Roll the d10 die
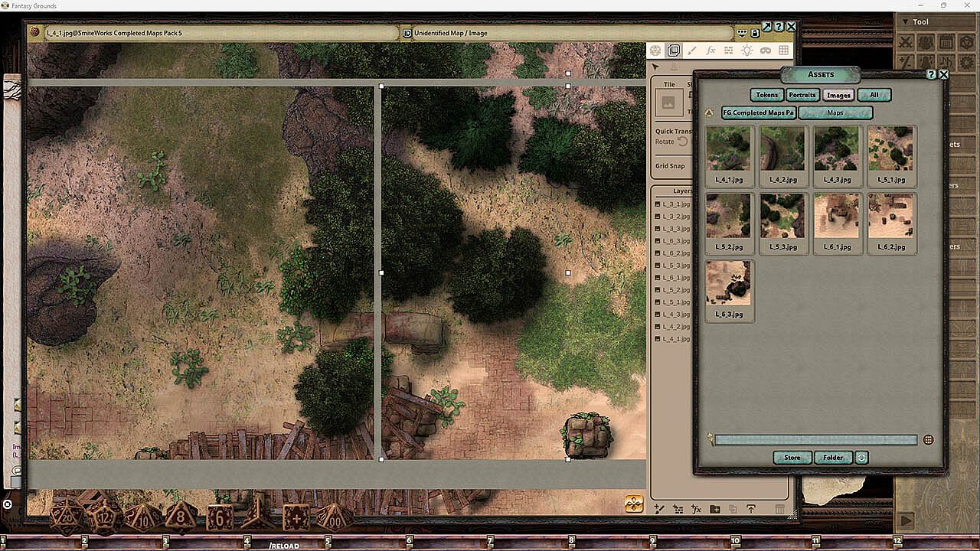980x551 pixels. pyautogui.click(x=142, y=518)
